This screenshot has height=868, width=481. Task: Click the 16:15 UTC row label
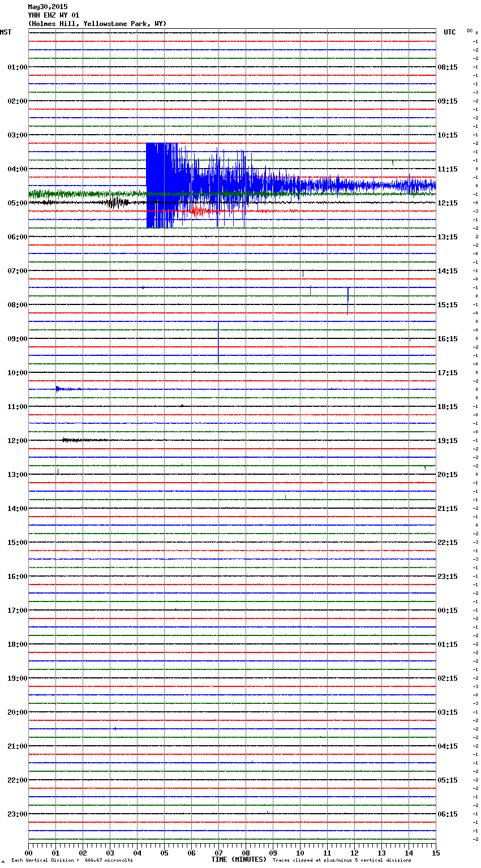pyautogui.click(x=448, y=339)
